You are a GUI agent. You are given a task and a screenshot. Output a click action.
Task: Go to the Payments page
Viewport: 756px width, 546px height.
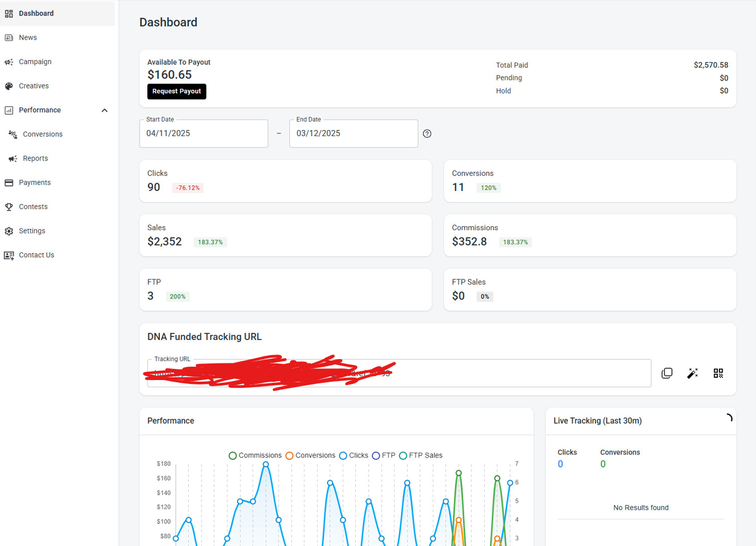point(34,183)
